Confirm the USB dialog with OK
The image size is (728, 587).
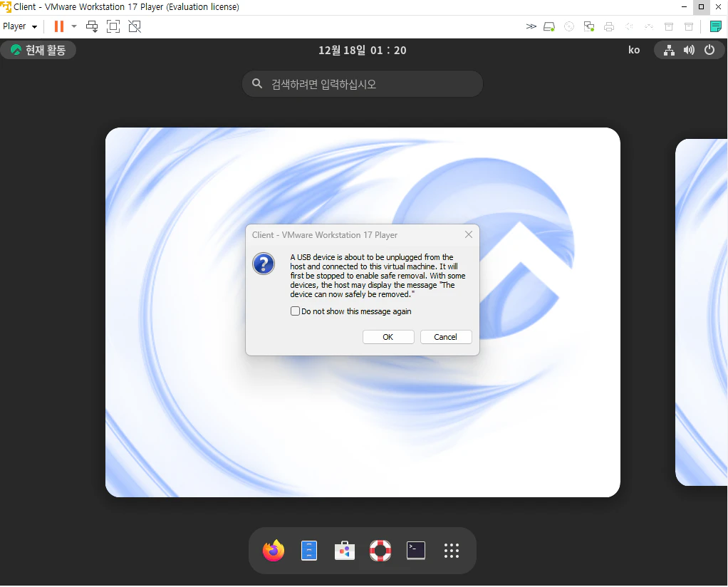(x=388, y=337)
